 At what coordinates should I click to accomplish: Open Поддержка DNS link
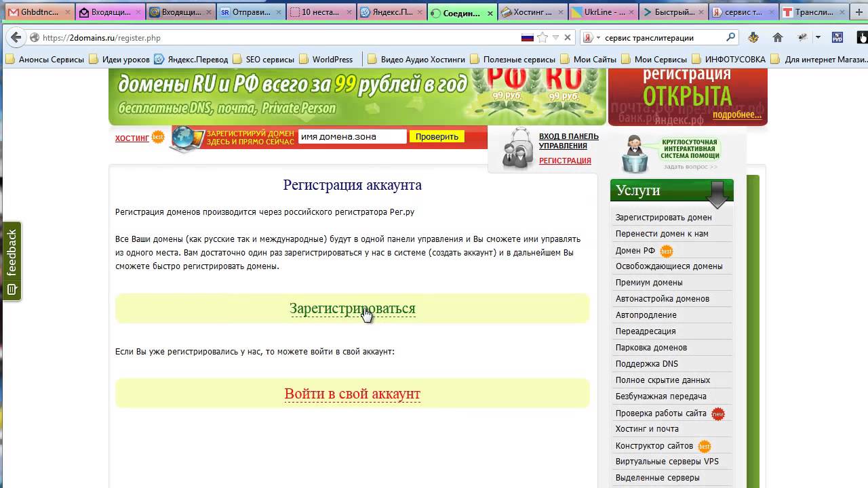click(647, 364)
